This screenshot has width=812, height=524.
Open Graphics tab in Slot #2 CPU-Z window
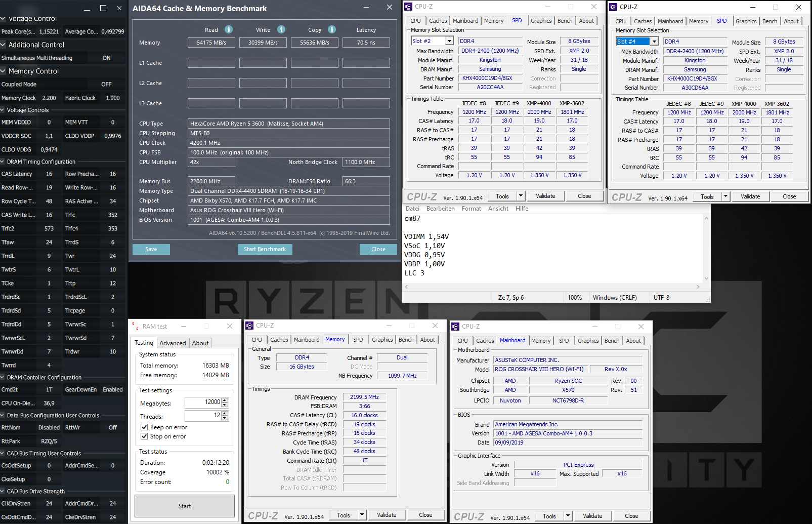(x=541, y=21)
